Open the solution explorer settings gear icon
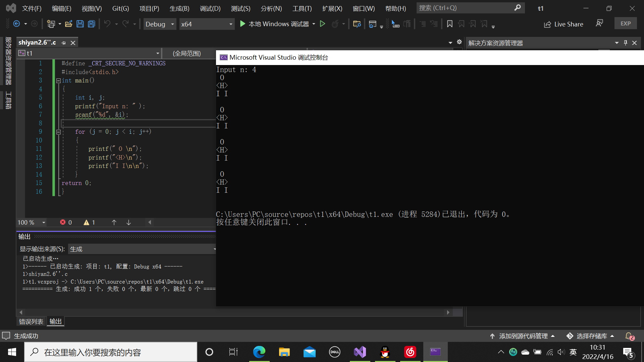 [x=459, y=42]
